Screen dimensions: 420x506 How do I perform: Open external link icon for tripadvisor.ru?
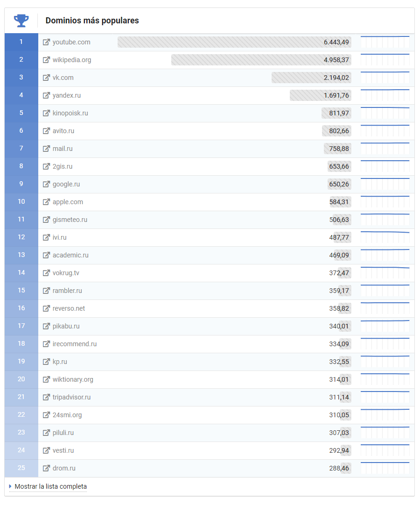tap(46, 397)
